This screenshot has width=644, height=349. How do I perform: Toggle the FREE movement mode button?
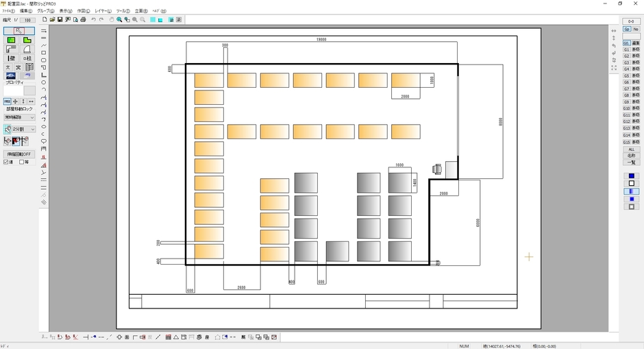pos(7,101)
